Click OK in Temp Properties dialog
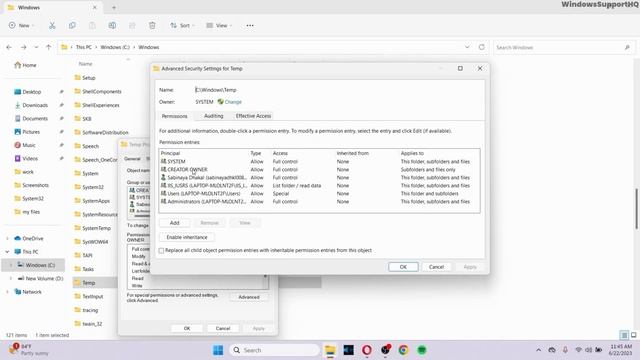 click(187, 328)
